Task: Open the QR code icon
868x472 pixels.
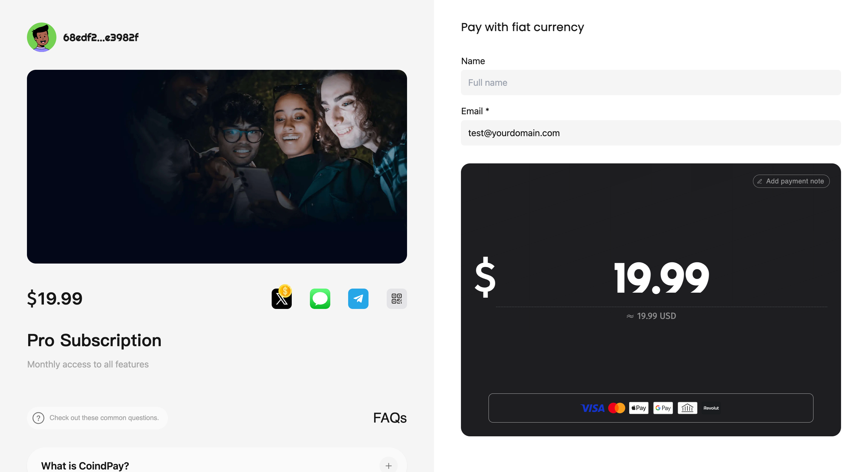Action: (396, 298)
